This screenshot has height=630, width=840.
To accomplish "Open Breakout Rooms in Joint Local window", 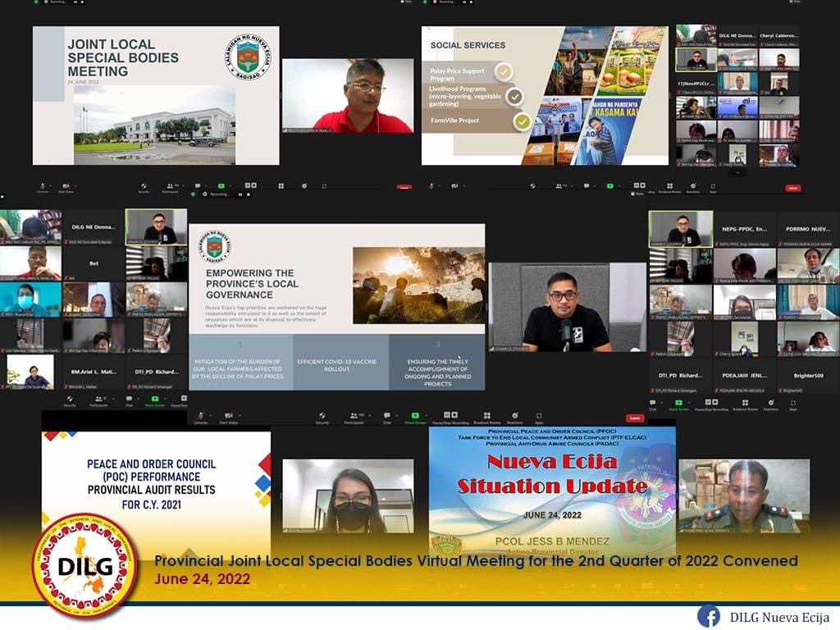I will [x=281, y=186].
